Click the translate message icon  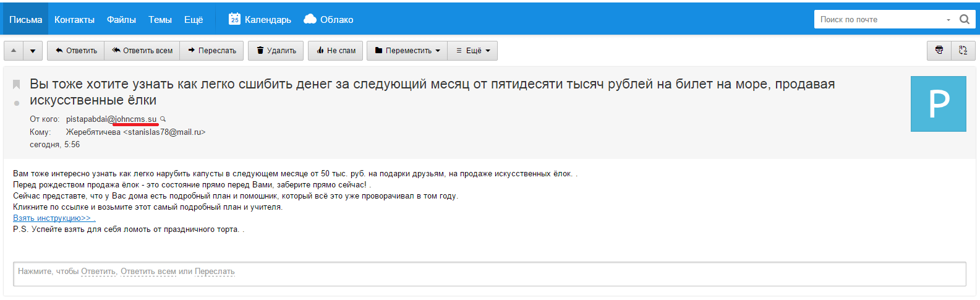coord(963,51)
